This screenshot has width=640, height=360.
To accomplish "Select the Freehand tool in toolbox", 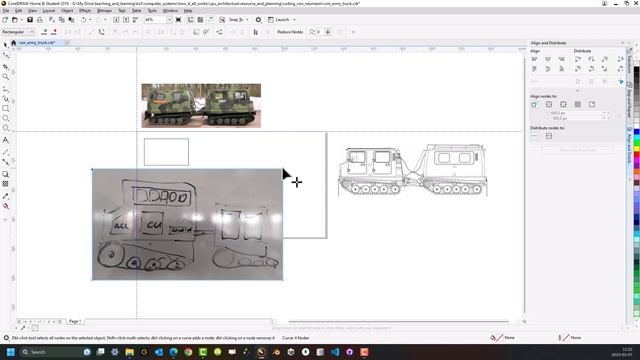I will pos(6,88).
